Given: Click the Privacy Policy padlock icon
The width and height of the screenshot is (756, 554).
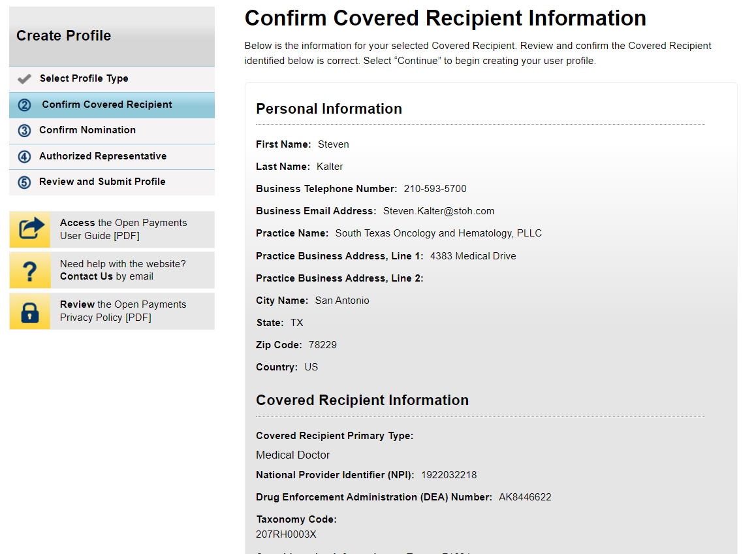Looking at the screenshot, I should (x=30, y=312).
